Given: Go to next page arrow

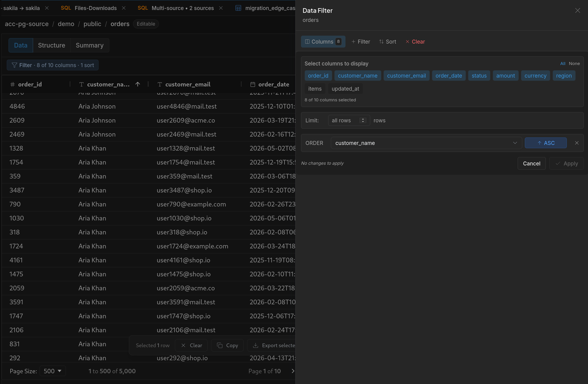Looking at the screenshot, I should 293,371.
